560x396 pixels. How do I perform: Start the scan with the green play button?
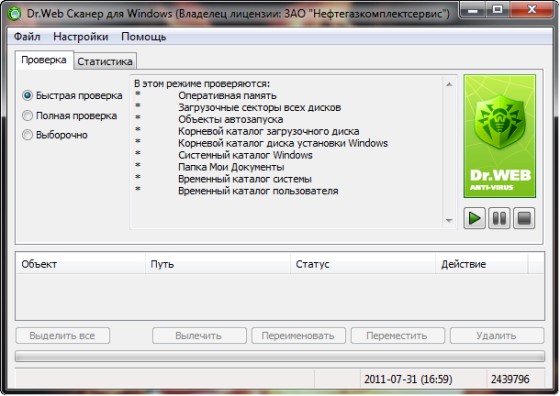(474, 218)
